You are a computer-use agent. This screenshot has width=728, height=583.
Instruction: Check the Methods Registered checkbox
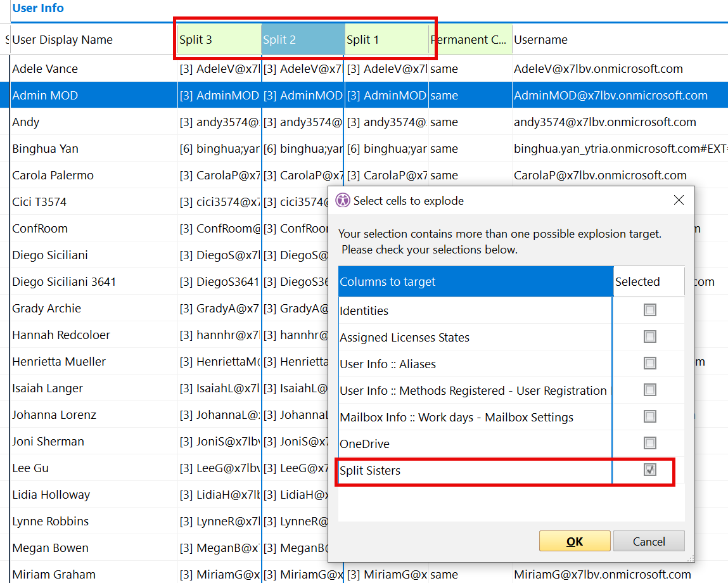649,390
